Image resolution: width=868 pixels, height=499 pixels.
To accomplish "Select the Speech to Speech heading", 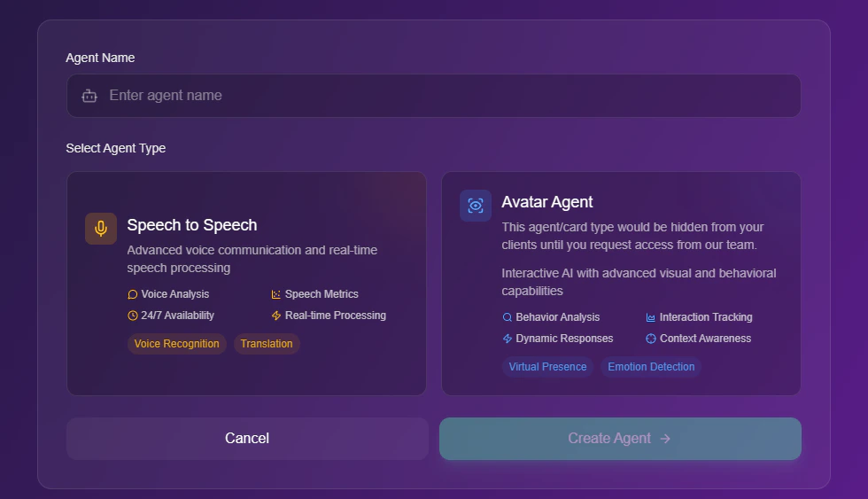I will click(x=192, y=225).
